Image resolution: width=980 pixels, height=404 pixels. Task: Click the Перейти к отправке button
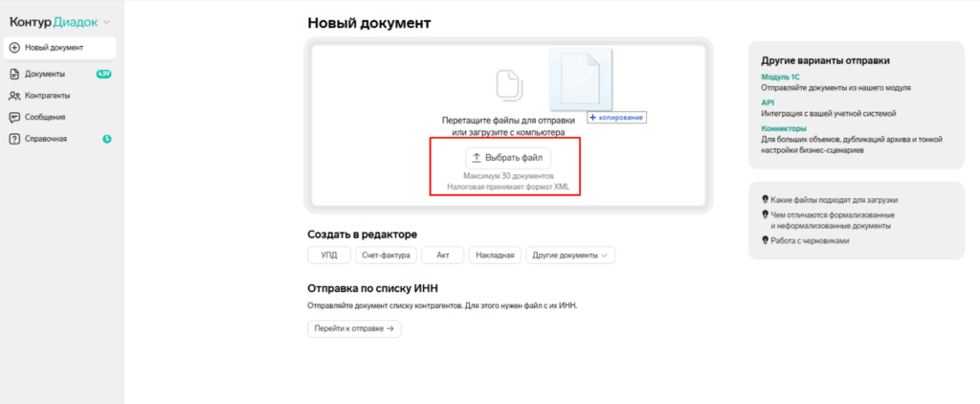(354, 329)
